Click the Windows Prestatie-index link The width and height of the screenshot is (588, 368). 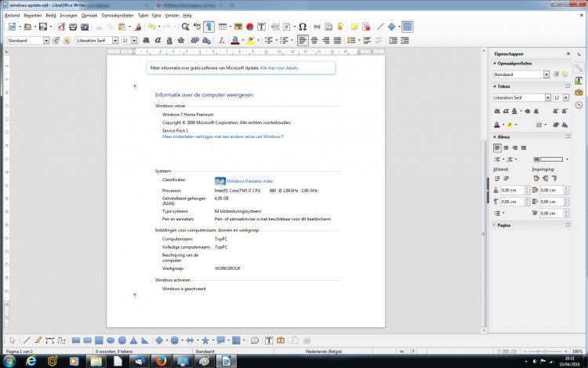point(249,181)
